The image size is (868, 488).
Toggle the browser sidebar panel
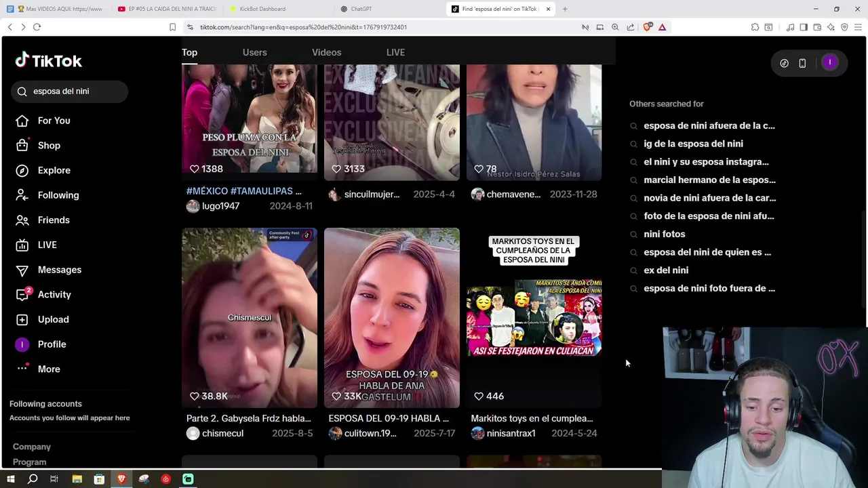(804, 27)
